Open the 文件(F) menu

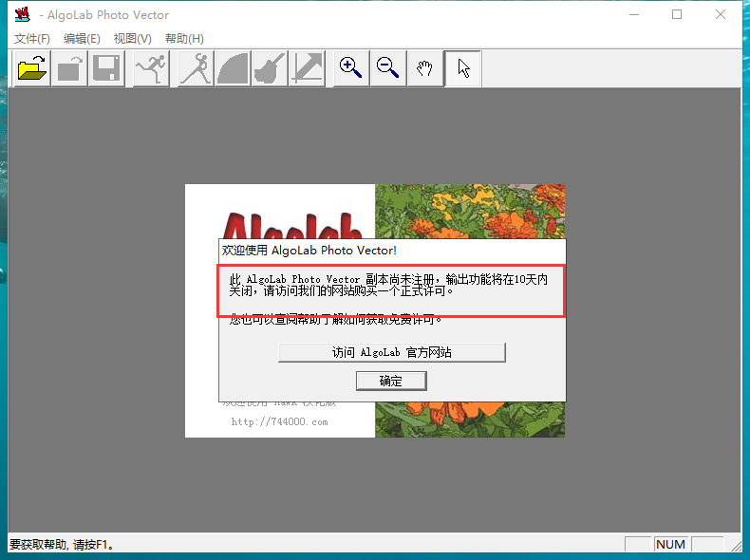(x=31, y=38)
